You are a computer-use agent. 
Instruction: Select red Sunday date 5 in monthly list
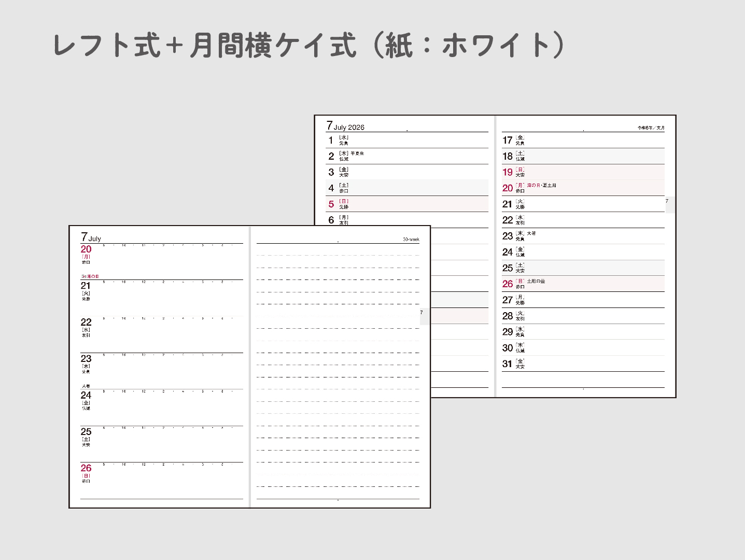[331, 204]
